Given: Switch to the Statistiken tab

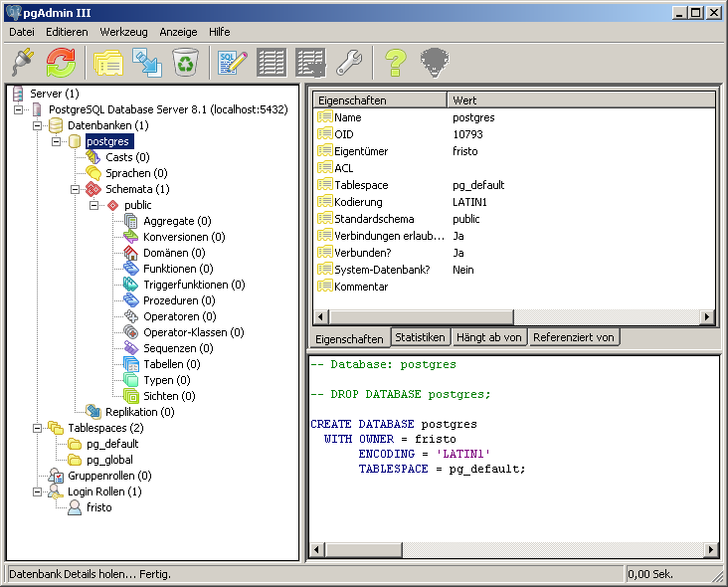Looking at the screenshot, I should tap(420, 337).
